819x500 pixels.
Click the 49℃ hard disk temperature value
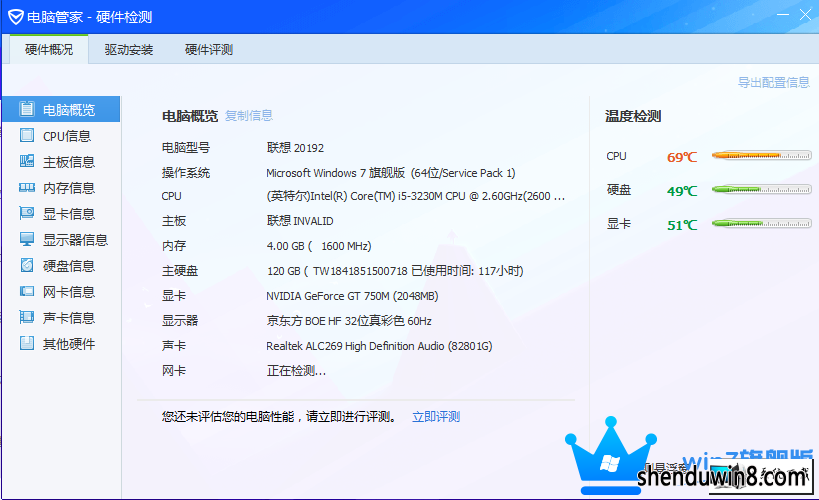[682, 191]
